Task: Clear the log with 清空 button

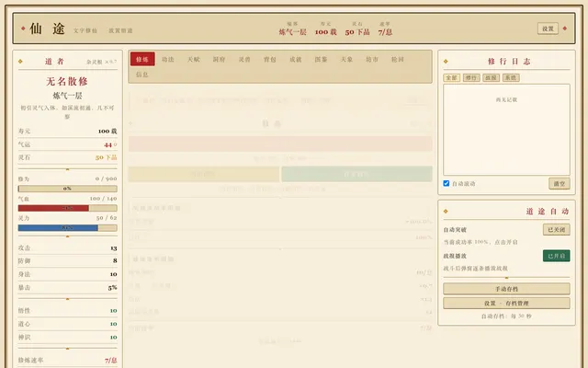Action: pos(560,184)
